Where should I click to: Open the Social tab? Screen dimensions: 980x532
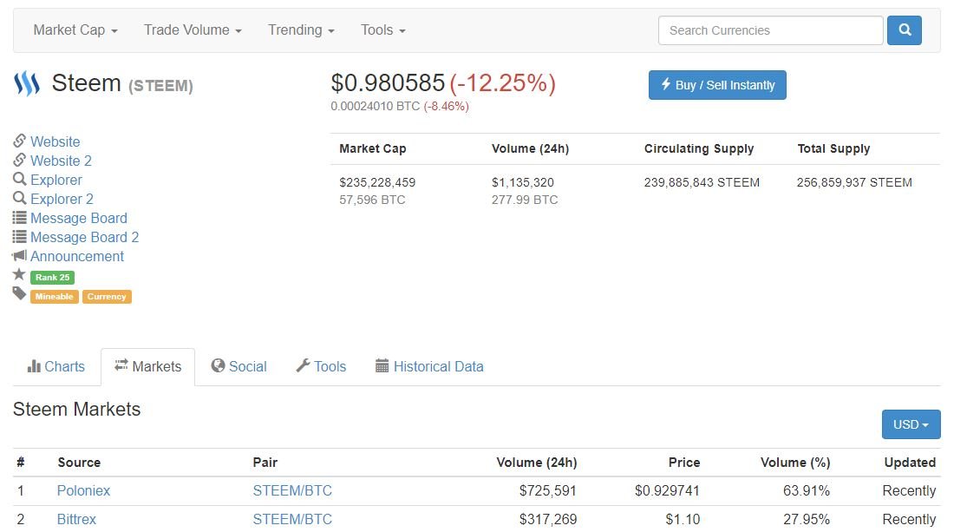(x=239, y=366)
